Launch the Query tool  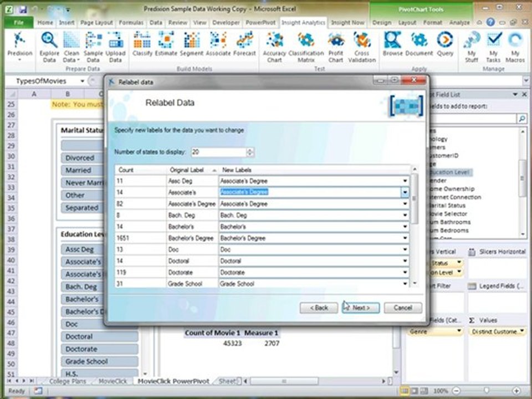pyautogui.click(x=445, y=44)
